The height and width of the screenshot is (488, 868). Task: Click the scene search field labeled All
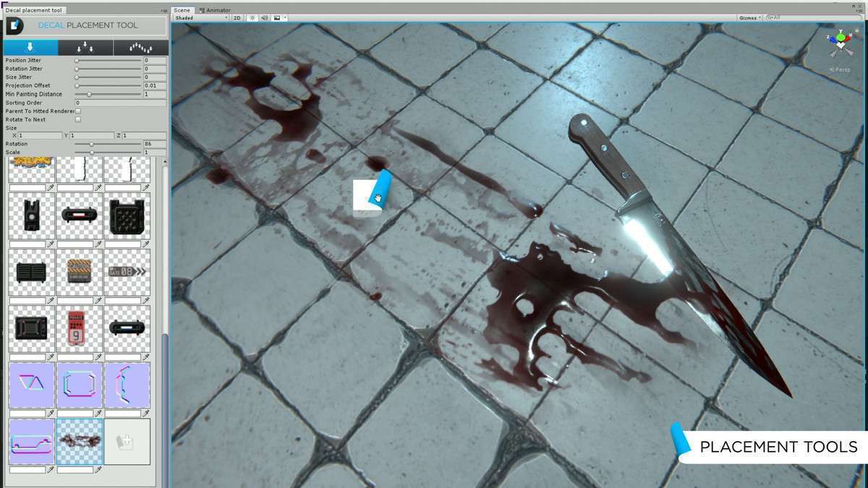click(815, 17)
